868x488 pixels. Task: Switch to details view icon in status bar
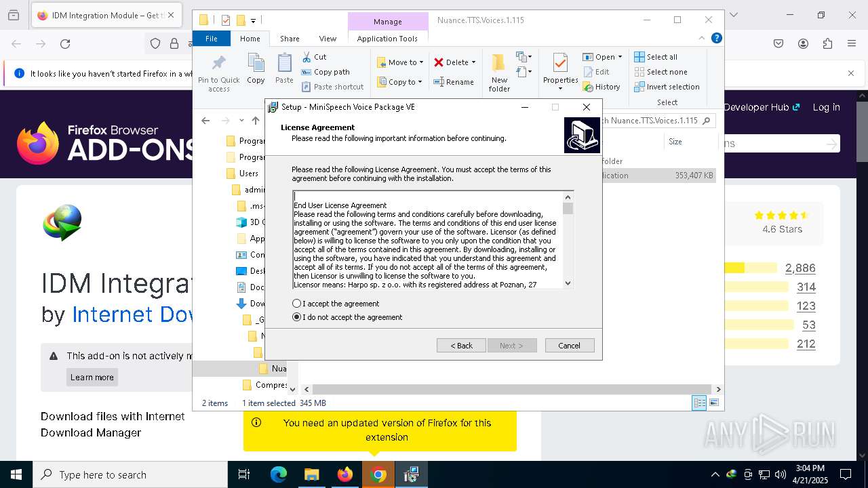699,403
